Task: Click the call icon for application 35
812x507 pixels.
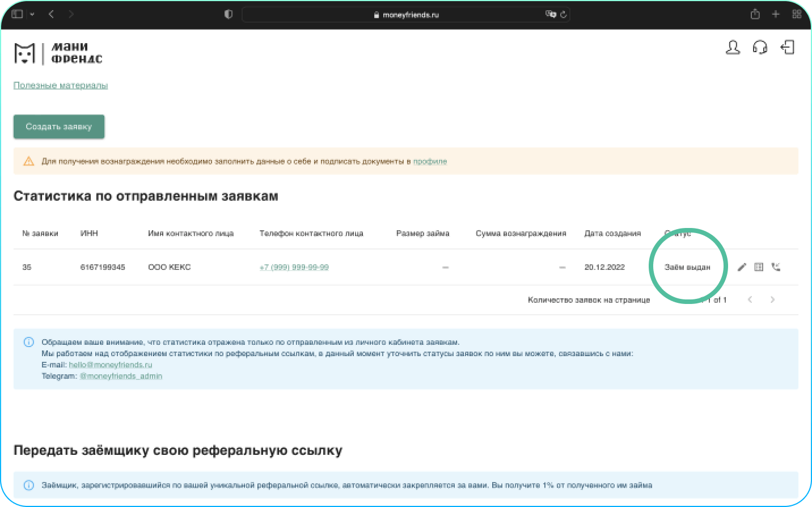Action: pos(776,267)
